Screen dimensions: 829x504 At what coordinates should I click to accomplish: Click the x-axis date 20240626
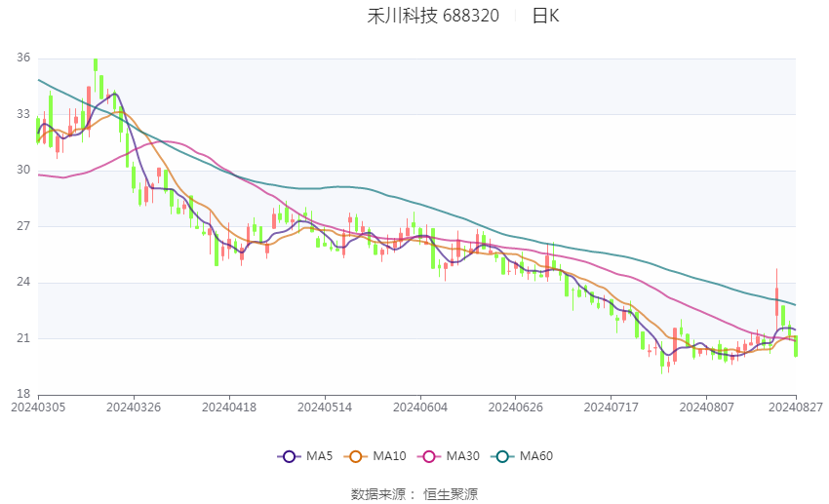coord(516,407)
